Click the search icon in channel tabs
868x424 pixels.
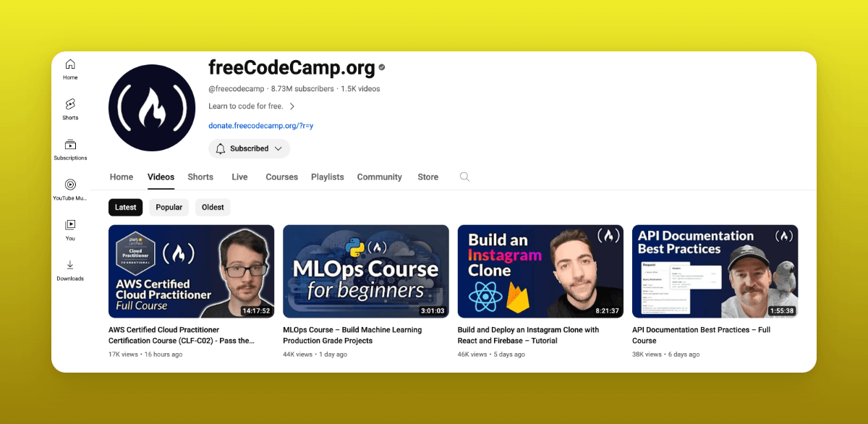[464, 177]
